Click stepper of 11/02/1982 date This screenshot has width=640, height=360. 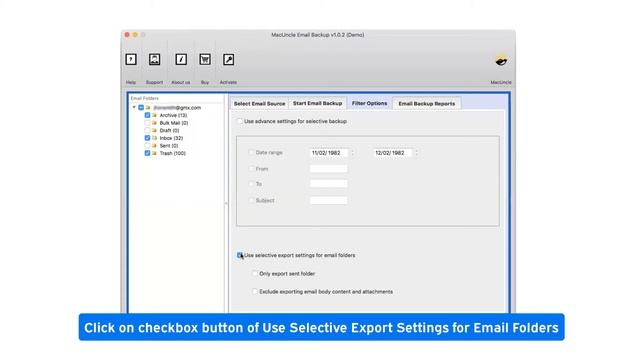[353, 153]
